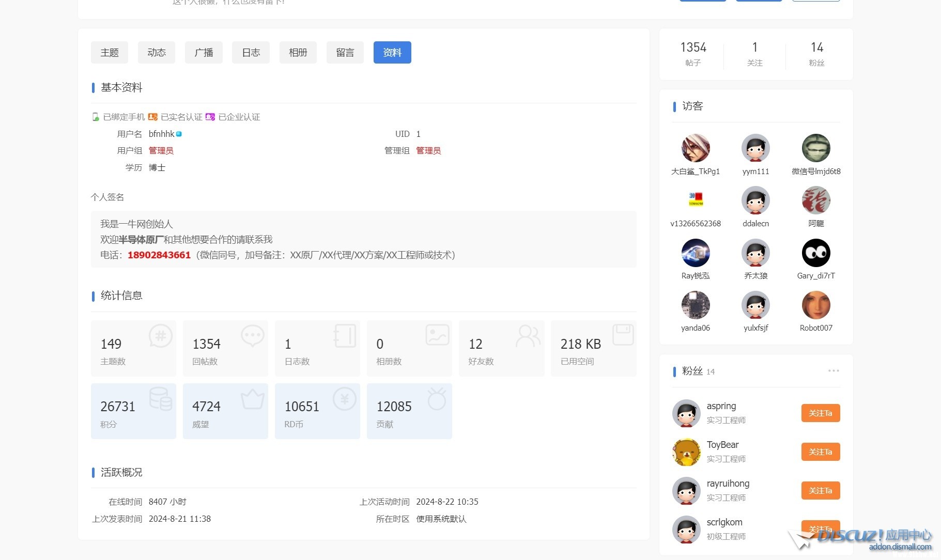Switch to the 广播 tab
Image resolution: width=941 pixels, height=560 pixels.
point(204,53)
